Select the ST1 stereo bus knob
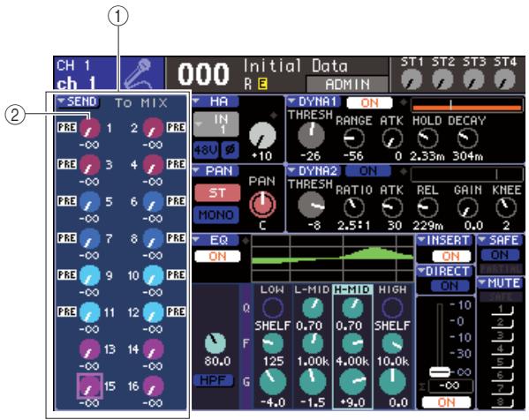 (x=412, y=80)
